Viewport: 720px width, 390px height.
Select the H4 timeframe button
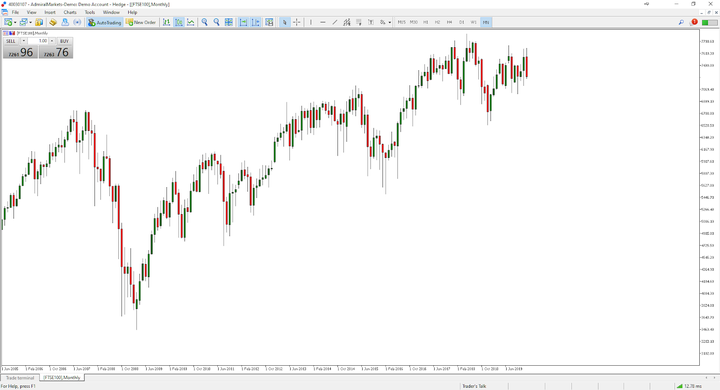450,22
